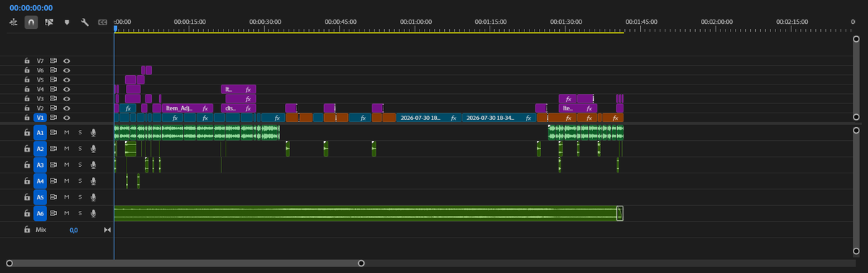This screenshot has width=868, height=273.
Task: Hide track V1 output with eye icon
Action: pyautogui.click(x=66, y=117)
